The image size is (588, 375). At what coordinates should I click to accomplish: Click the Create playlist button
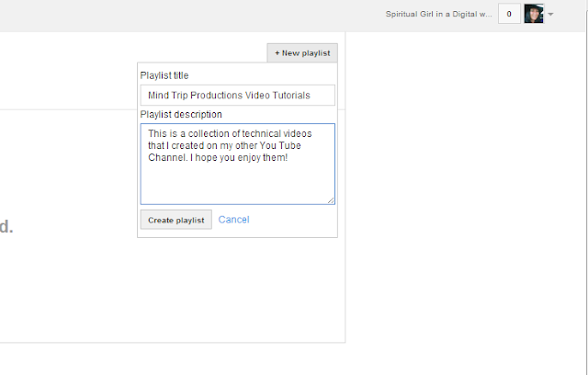tap(176, 220)
